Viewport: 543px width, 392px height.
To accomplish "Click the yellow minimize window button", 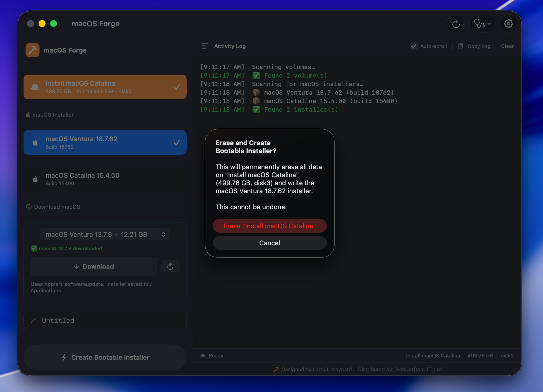I will coord(42,24).
